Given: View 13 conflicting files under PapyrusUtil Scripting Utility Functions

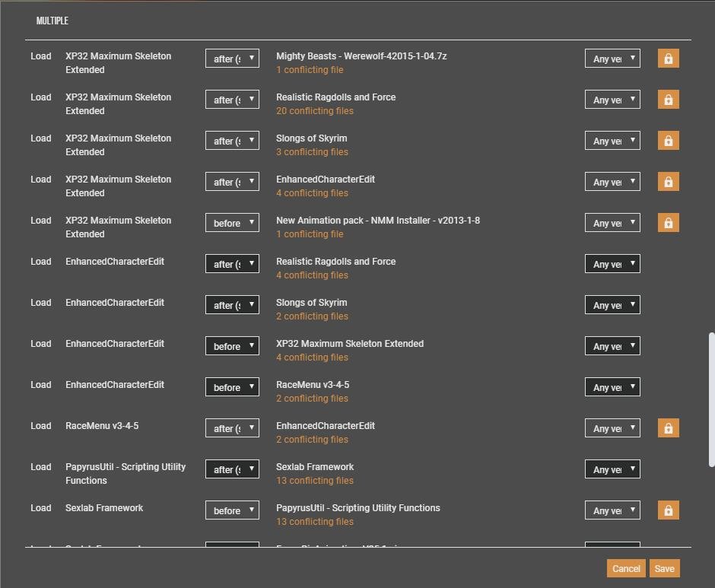Looking at the screenshot, I should tap(315, 521).
